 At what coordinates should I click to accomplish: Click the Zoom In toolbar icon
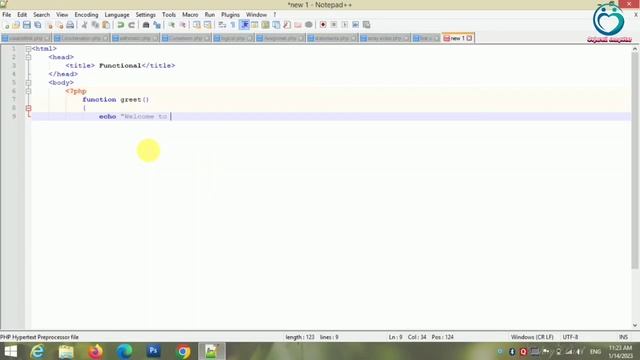coord(171,25)
